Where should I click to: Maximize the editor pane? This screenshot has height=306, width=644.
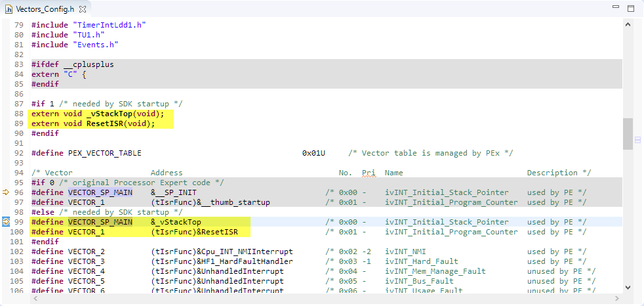point(630,9)
